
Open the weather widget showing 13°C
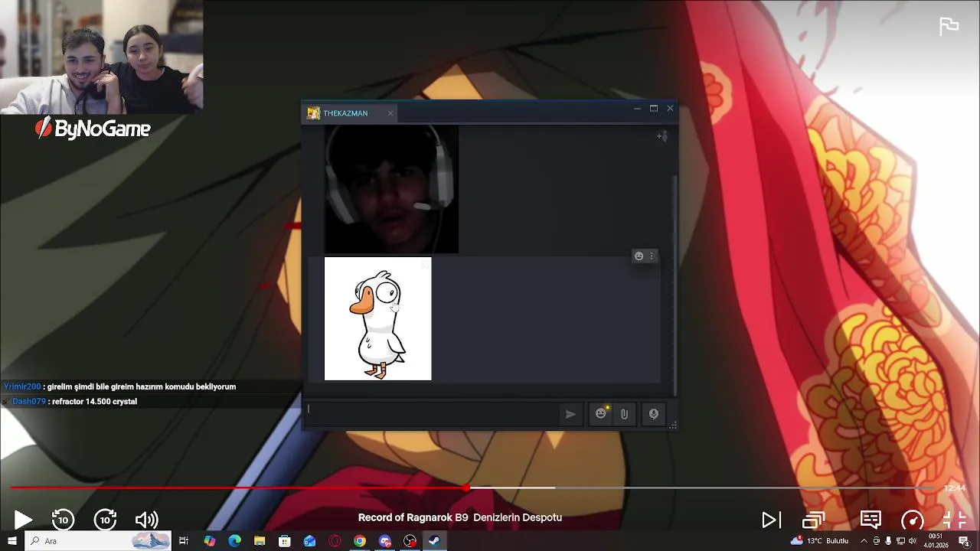pyautogui.click(x=819, y=541)
